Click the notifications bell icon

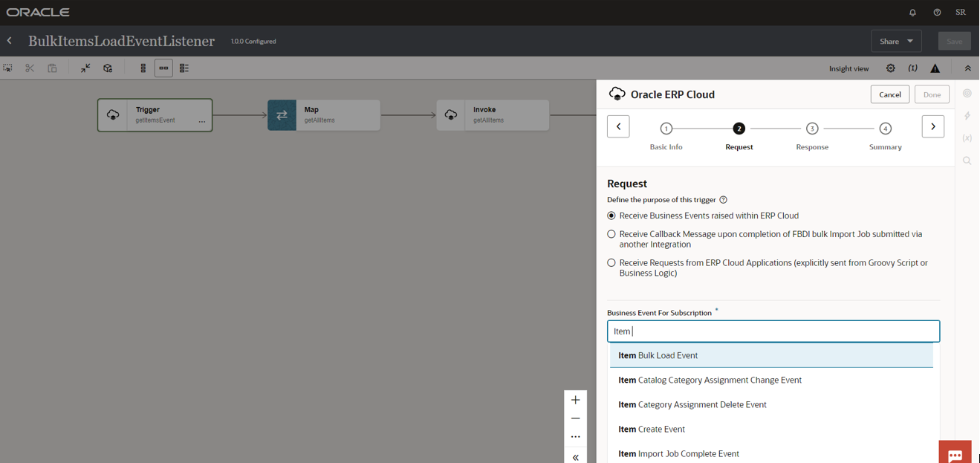pyautogui.click(x=912, y=13)
